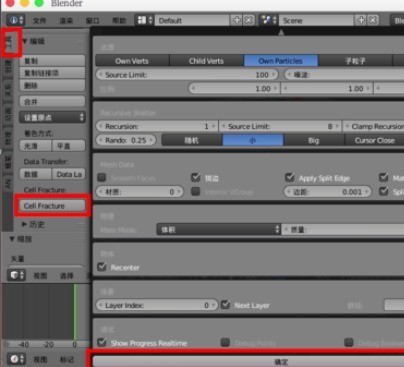Toggle the Apply Split Edge checkbox

coord(290,178)
